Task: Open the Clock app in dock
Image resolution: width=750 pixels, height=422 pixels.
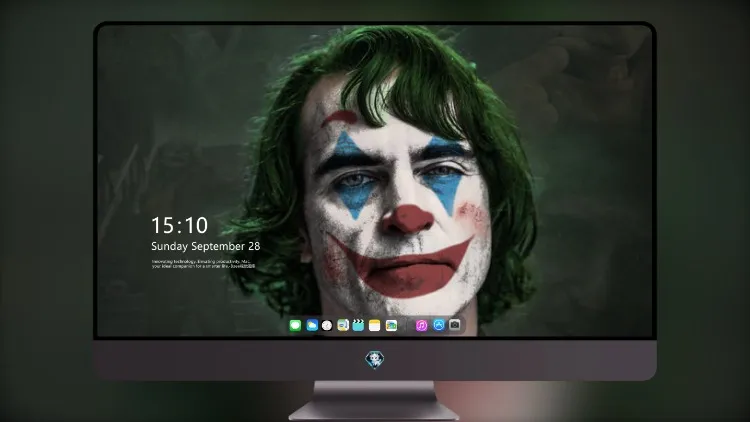Action: point(327,325)
